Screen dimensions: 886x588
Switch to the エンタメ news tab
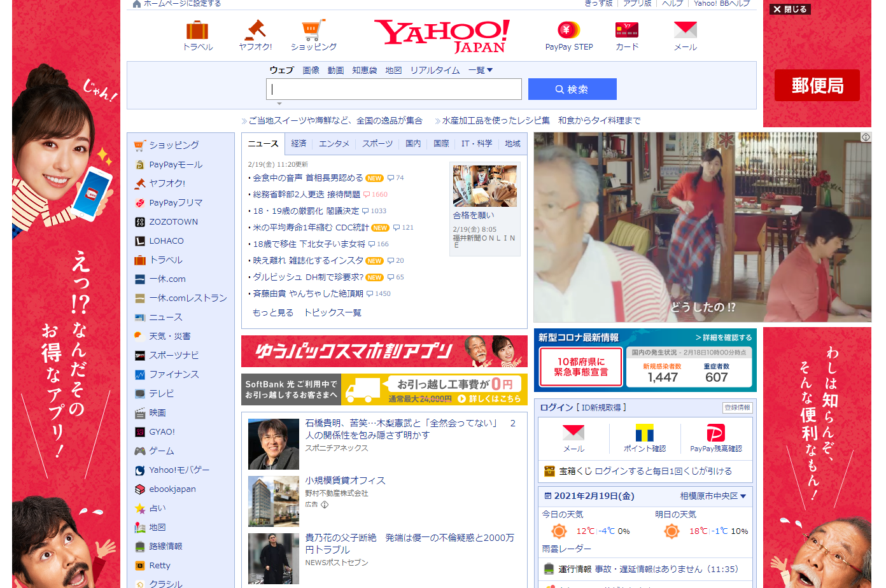pyautogui.click(x=334, y=144)
